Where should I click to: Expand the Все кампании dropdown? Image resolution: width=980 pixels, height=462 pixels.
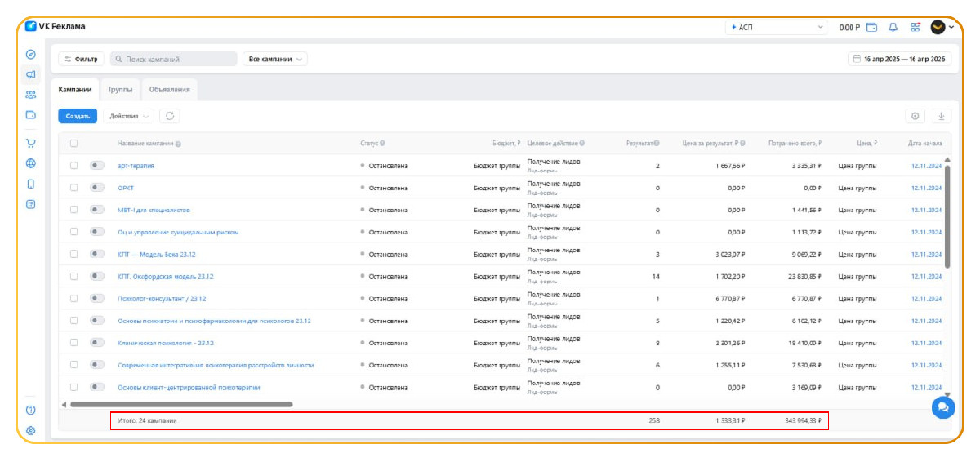tap(274, 59)
